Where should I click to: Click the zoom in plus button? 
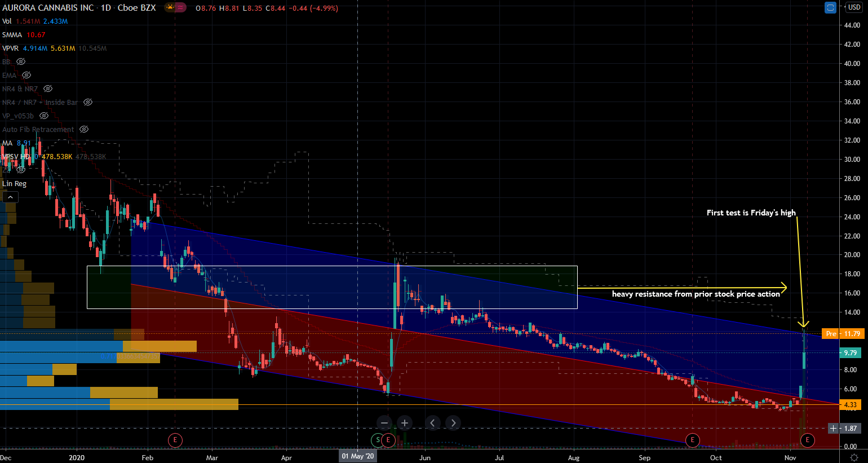pyautogui.click(x=405, y=423)
